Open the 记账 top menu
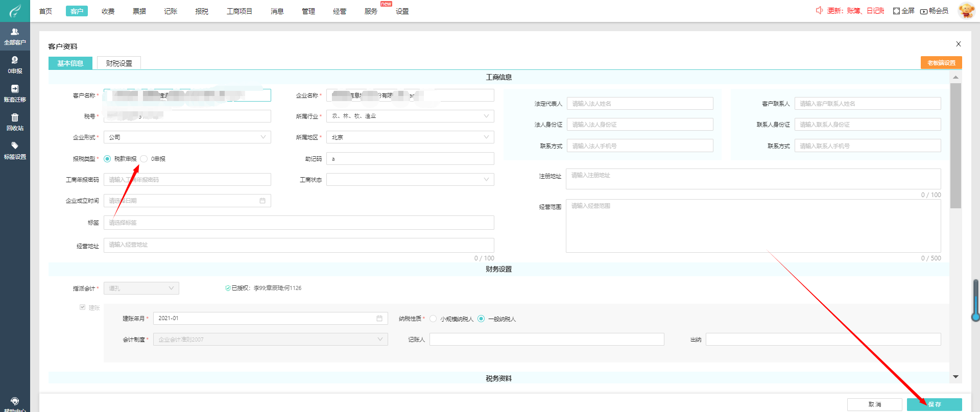 [171, 11]
